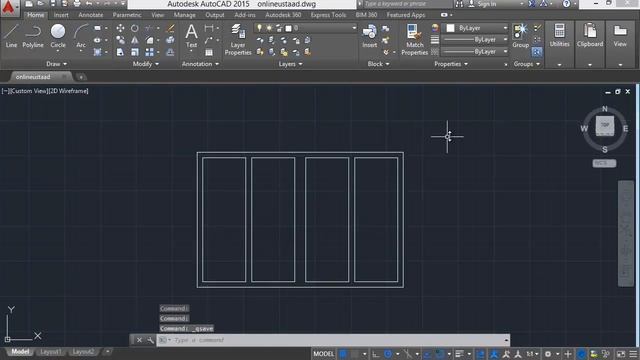Select the Polyline tool
The image size is (640, 360).
coord(33,36)
